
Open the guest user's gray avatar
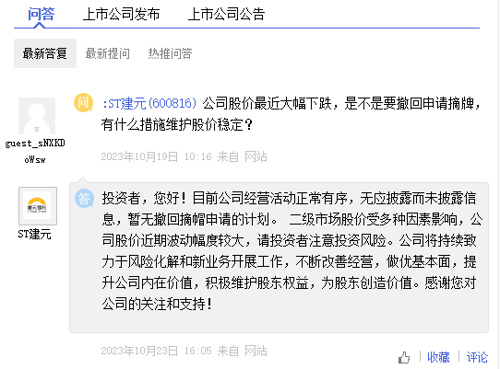37,116
